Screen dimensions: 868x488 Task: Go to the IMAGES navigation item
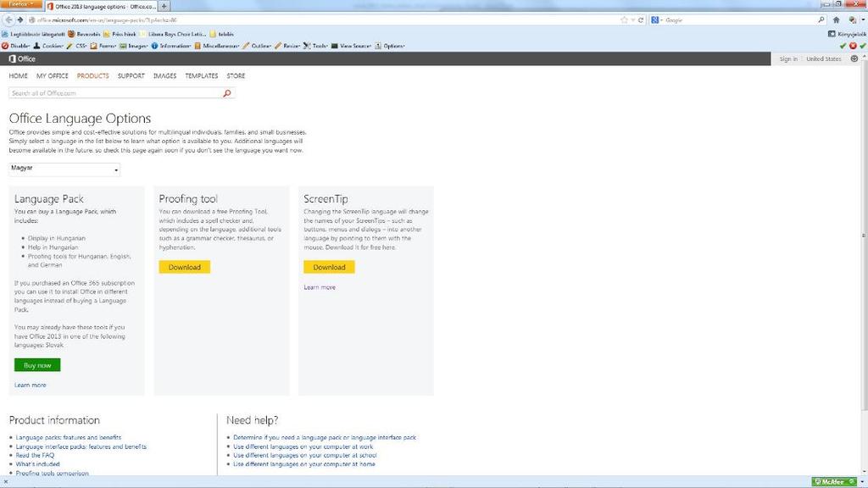pyautogui.click(x=164, y=75)
